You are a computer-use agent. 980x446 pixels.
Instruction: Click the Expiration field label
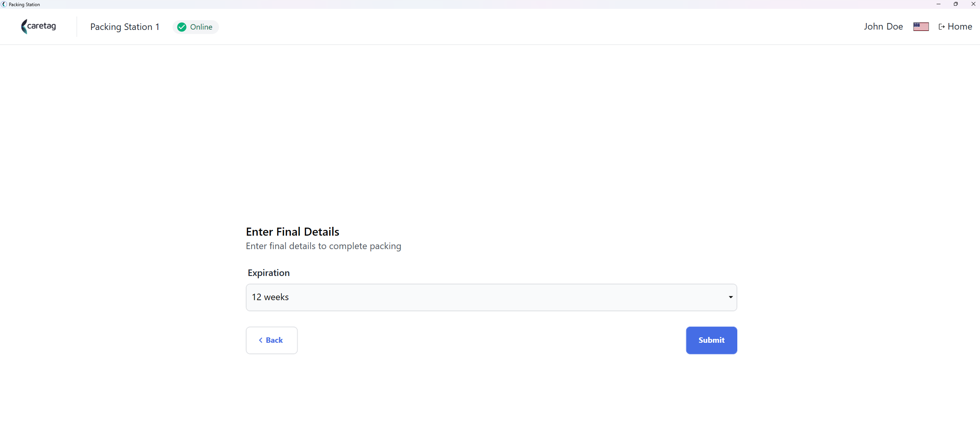tap(268, 273)
